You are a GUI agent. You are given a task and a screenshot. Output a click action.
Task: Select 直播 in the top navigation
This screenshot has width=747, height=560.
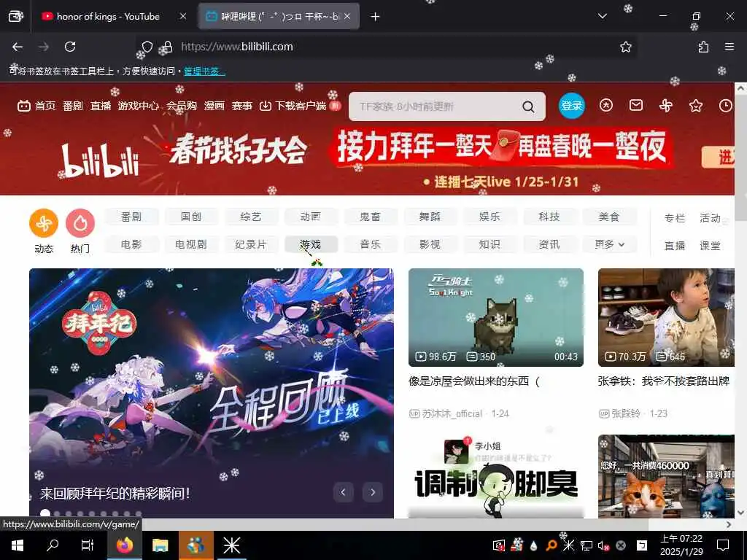pos(101,106)
